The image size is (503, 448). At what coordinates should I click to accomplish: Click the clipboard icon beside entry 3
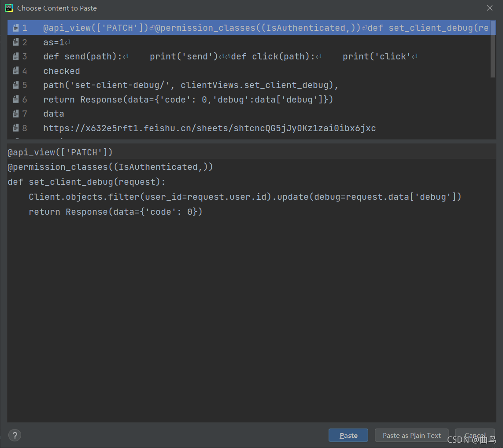pyautogui.click(x=16, y=56)
